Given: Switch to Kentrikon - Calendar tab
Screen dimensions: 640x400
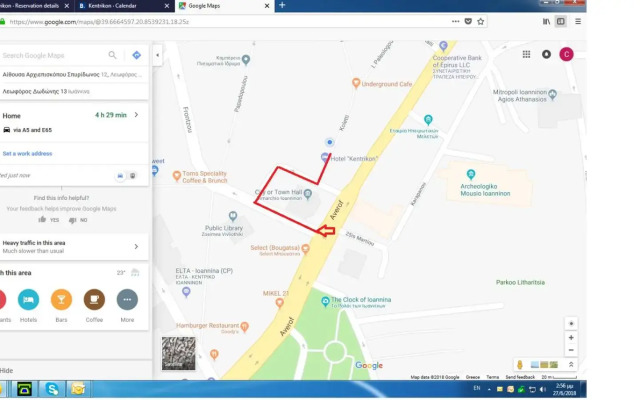Looking at the screenshot, I should pos(124,6).
